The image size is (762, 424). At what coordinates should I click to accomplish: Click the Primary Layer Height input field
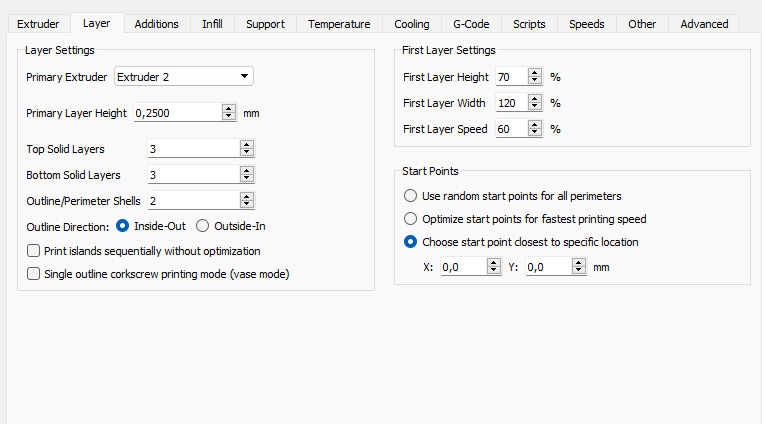[176, 113]
